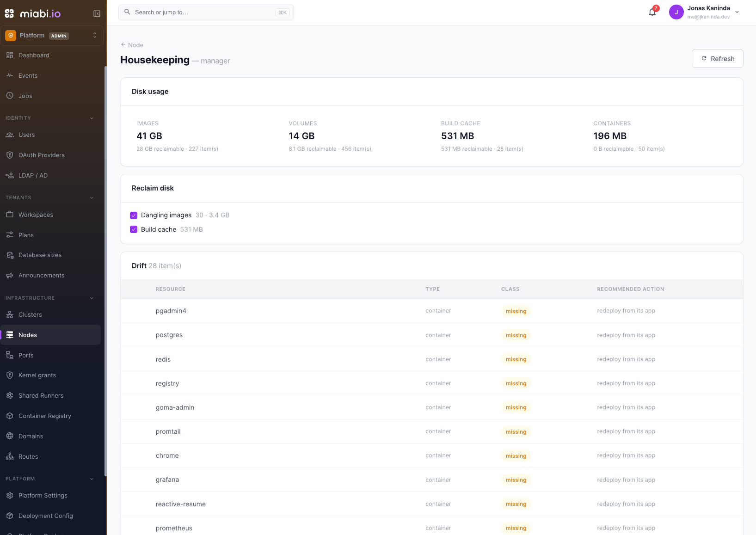Uncheck the Build cache checkbox

(x=134, y=229)
